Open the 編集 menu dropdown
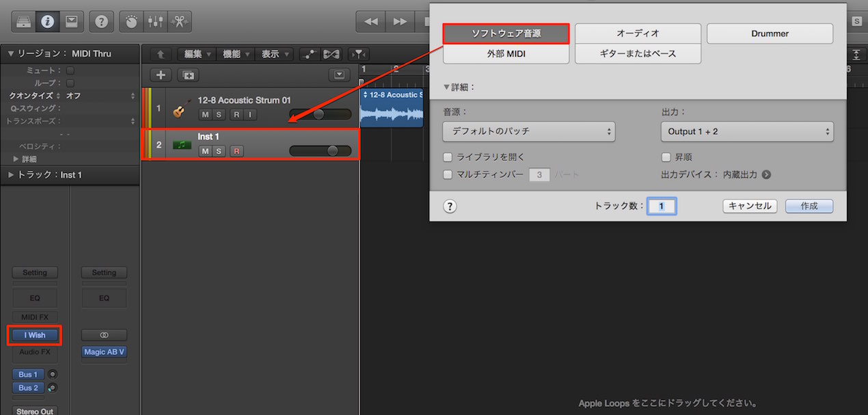This screenshot has width=868, height=415. [x=196, y=54]
